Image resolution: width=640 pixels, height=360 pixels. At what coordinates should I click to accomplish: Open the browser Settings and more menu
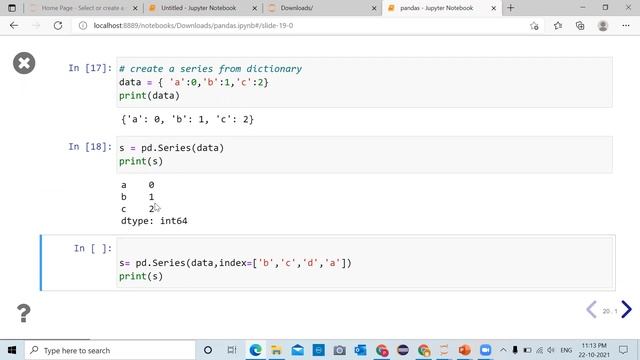(626, 26)
